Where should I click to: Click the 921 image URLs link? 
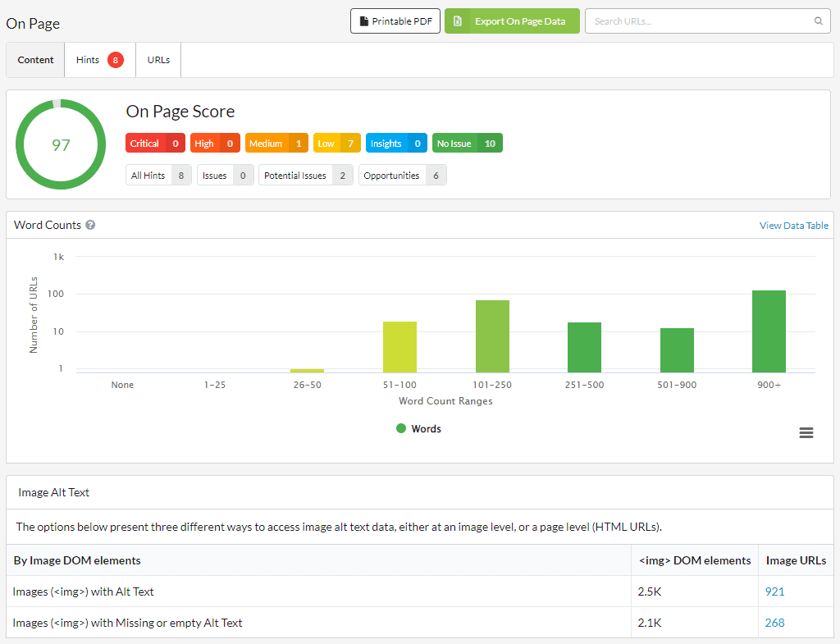[774, 591]
